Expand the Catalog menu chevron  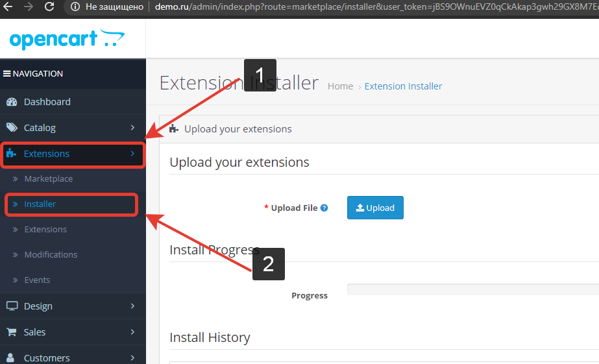pos(132,128)
